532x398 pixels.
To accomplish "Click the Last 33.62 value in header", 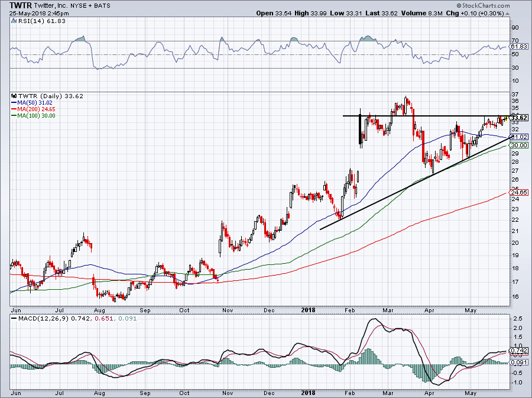I will point(381,13).
